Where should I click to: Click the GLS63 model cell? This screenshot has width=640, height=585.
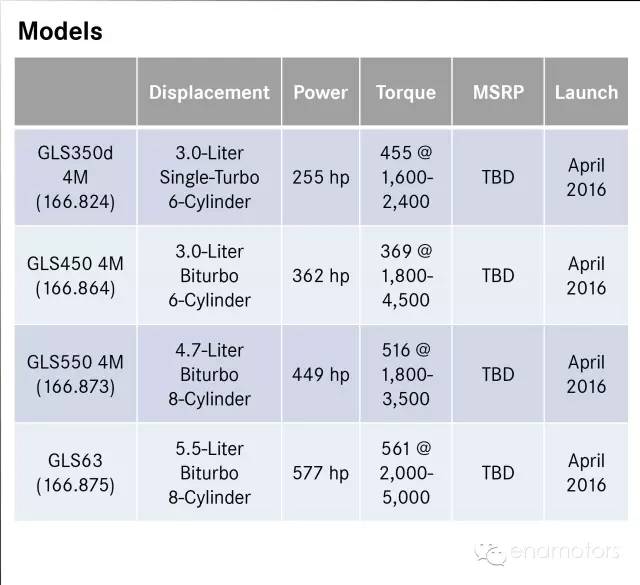pyautogui.click(x=76, y=472)
